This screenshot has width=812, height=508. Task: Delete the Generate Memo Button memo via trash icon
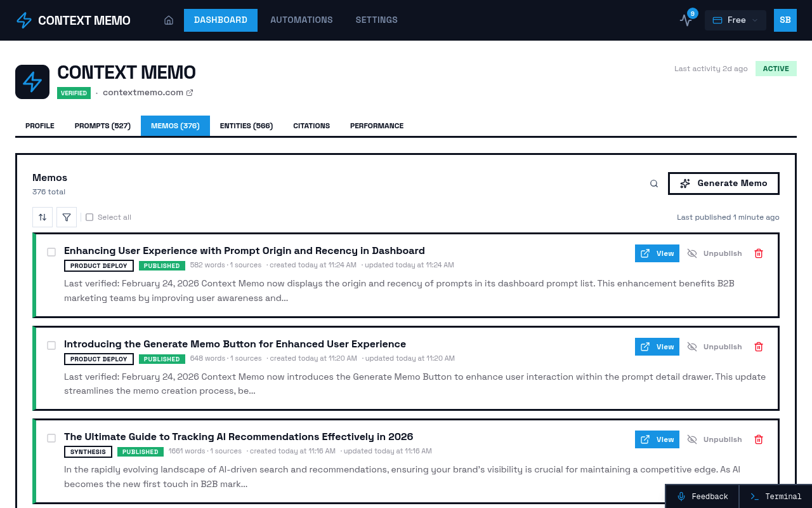tap(759, 346)
